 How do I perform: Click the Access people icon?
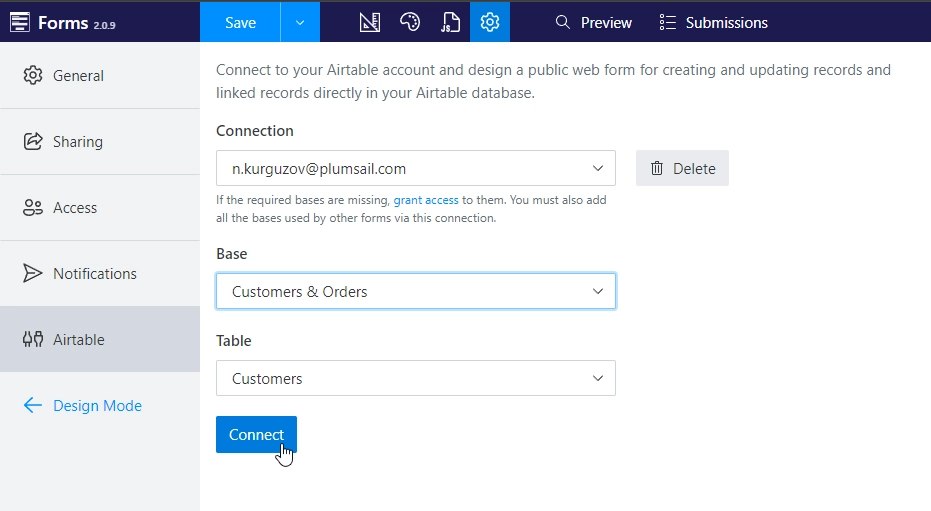pos(33,208)
